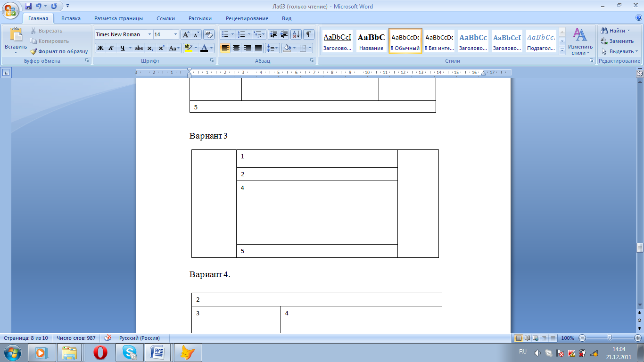Open borders dropdown

click(x=311, y=48)
